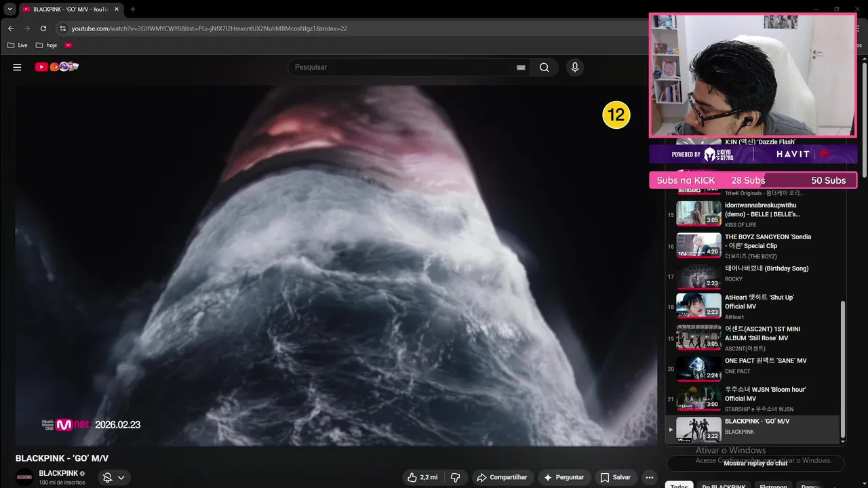Open the hoje bookmarks folder

pos(47,45)
